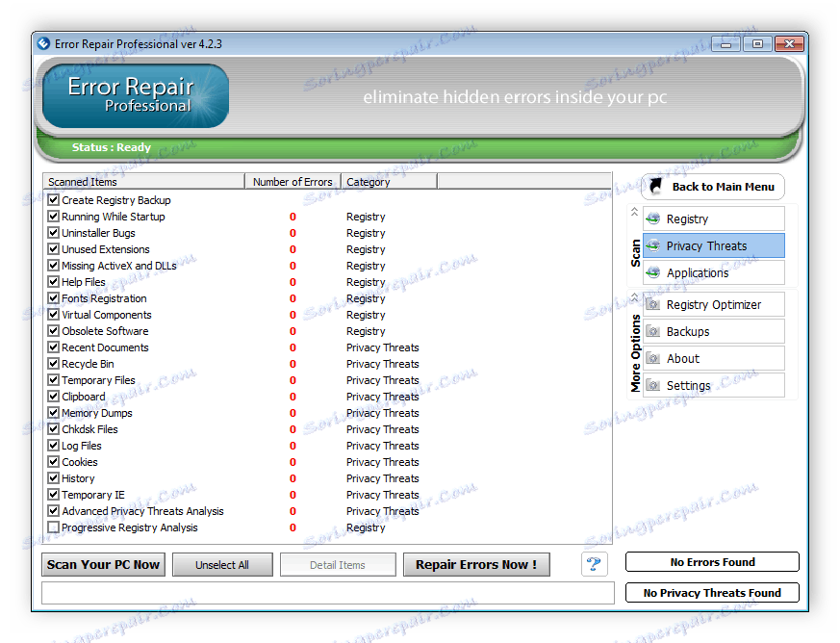Toggle Temporary IE checkbox

(x=53, y=494)
